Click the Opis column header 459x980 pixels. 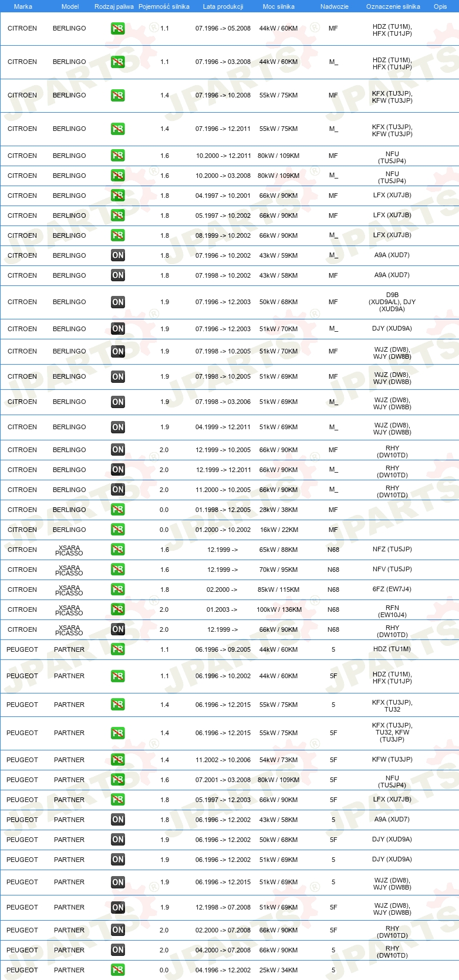click(440, 6)
